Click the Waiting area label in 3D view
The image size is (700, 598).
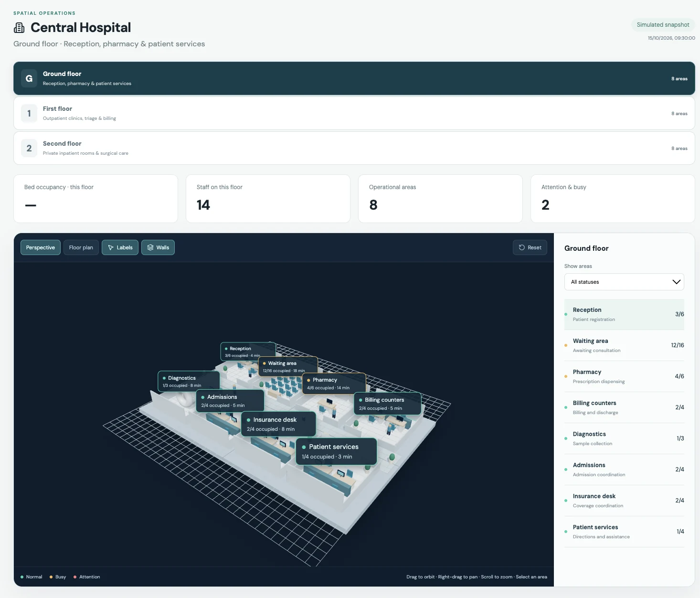coord(288,366)
